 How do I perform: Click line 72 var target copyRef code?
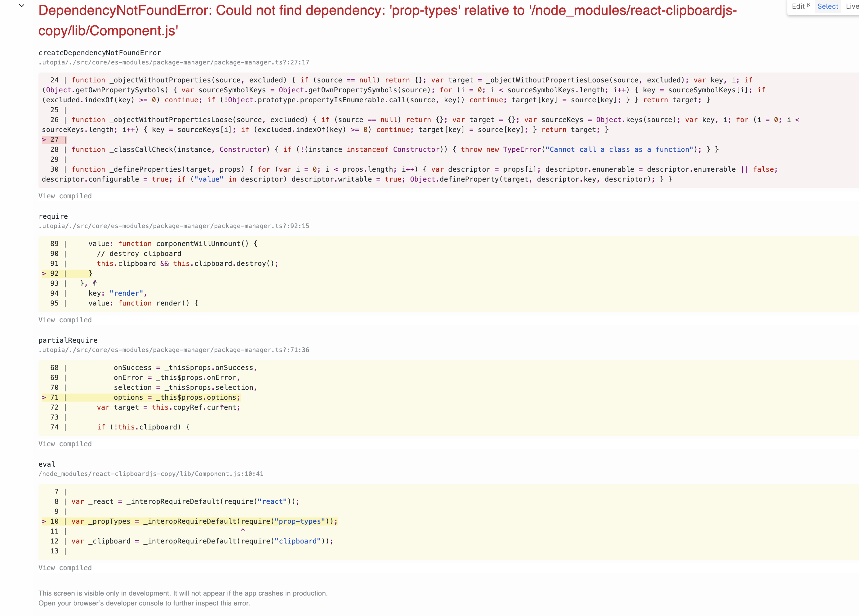click(168, 407)
